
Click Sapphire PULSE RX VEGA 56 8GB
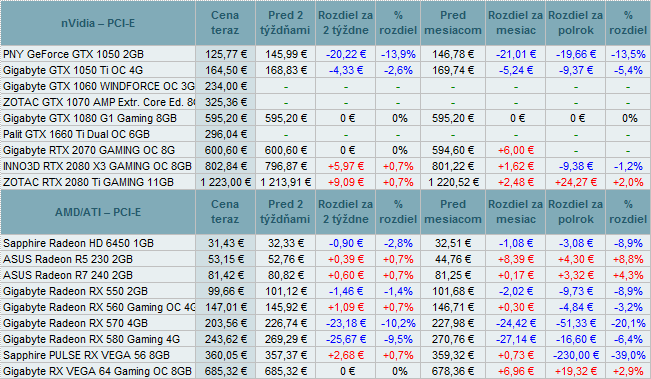point(87,355)
